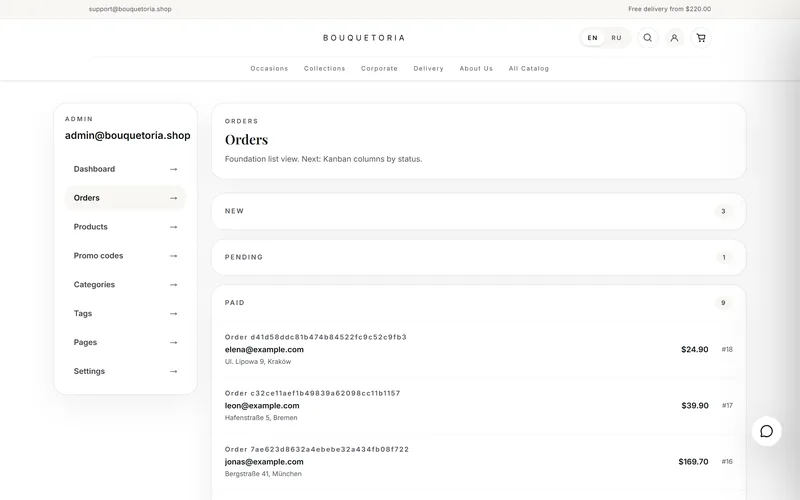This screenshot has height=500, width=800.
Task: Open the order from jonas@example.com
Action: (479, 462)
